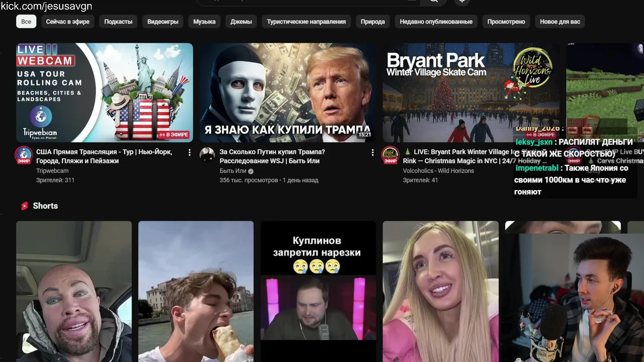Open the USA Tour Rolling Cam thumbnail

click(x=105, y=93)
